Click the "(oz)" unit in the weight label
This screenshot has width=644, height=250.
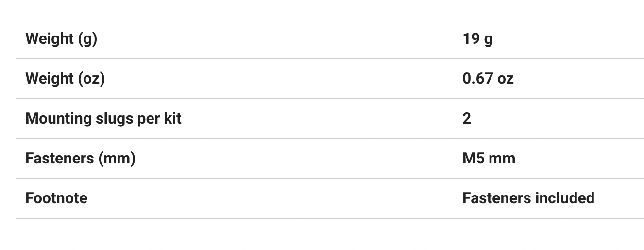pyautogui.click(x=92, y=78)
